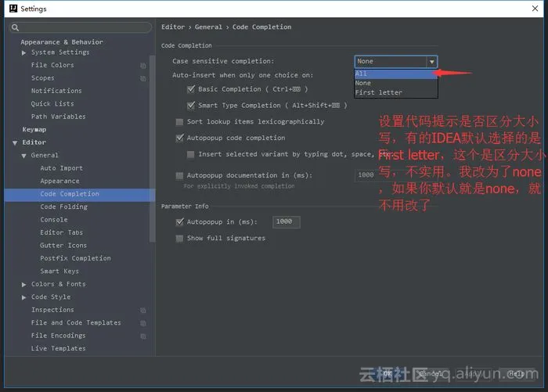
Task: Select Inspections in settings tree
Action: tap(52, 310)
